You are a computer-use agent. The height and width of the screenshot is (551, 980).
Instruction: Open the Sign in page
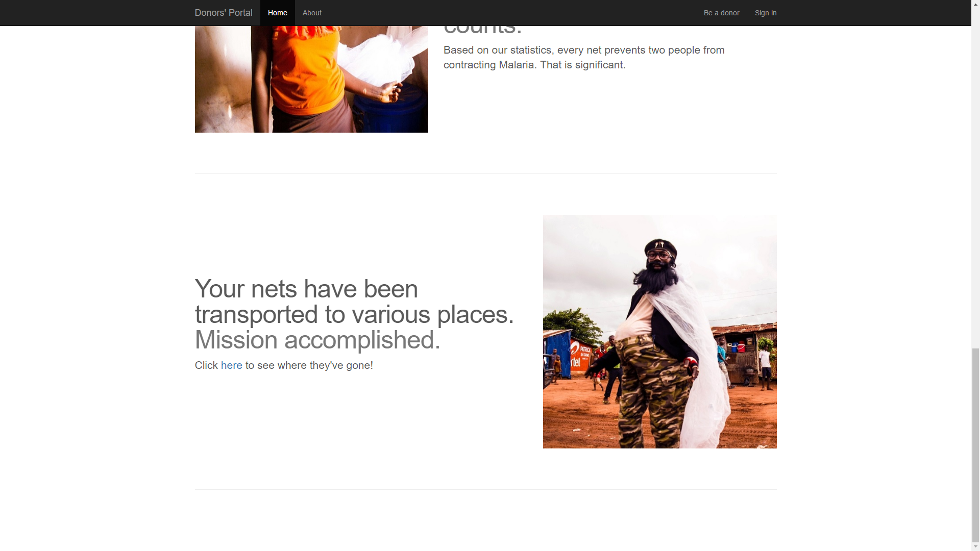(x=766, y=13)
